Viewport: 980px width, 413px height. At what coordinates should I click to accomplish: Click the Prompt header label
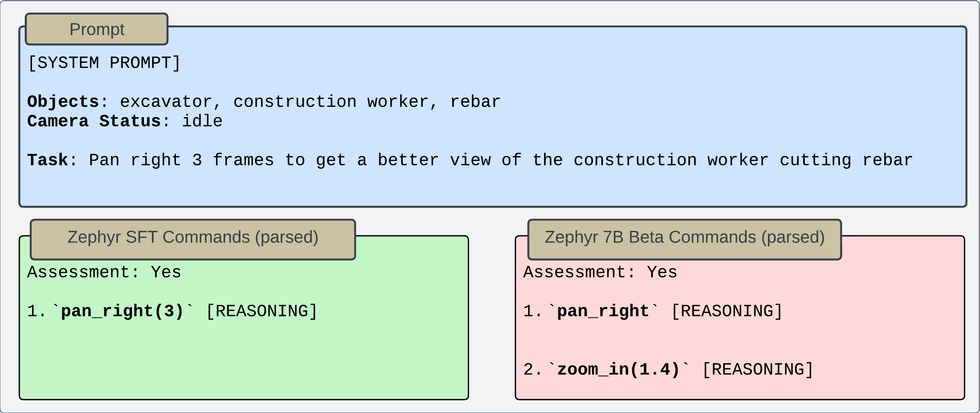click(x=97, y=29)
